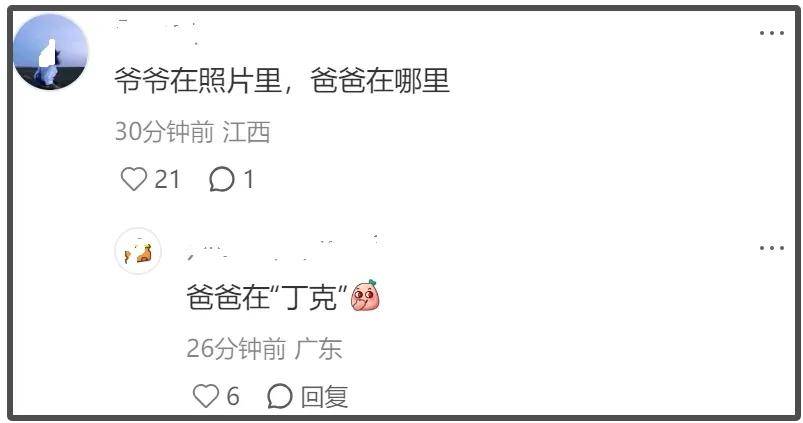Click the reply speech bubble icon next to 回复
The image size is (803, 423).
tap(280, 396)
